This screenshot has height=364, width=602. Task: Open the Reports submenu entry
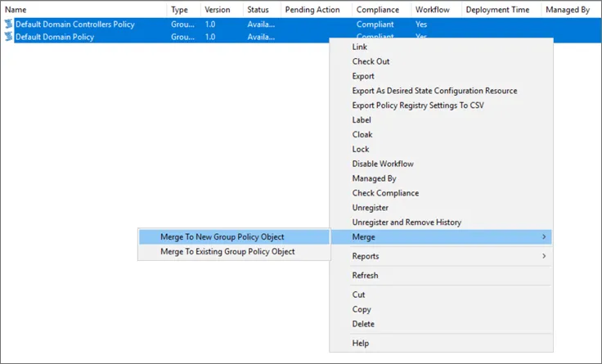pos(441,256)
